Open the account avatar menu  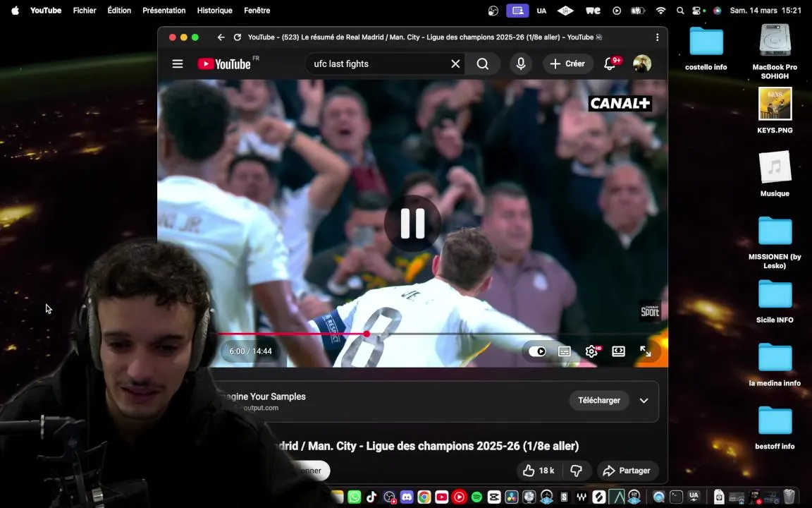642,64
